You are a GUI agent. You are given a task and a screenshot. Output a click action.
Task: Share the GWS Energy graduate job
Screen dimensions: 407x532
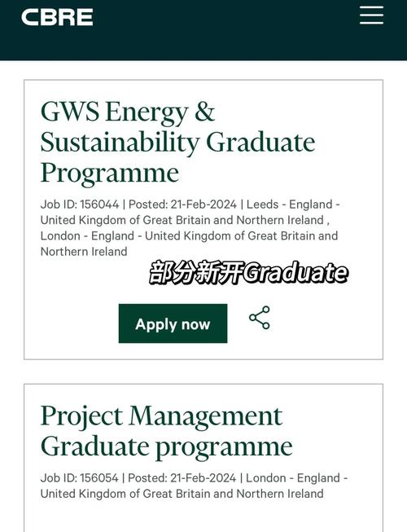point(260,318)
